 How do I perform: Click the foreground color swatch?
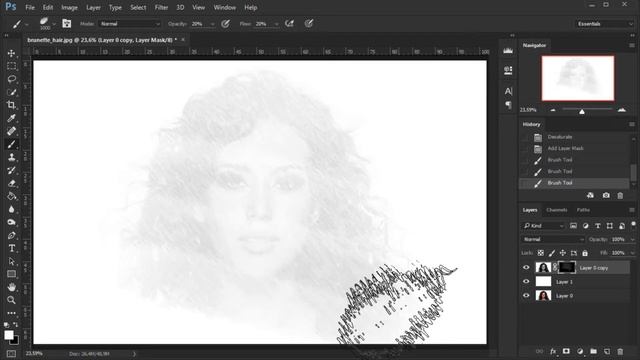point(8,335)
